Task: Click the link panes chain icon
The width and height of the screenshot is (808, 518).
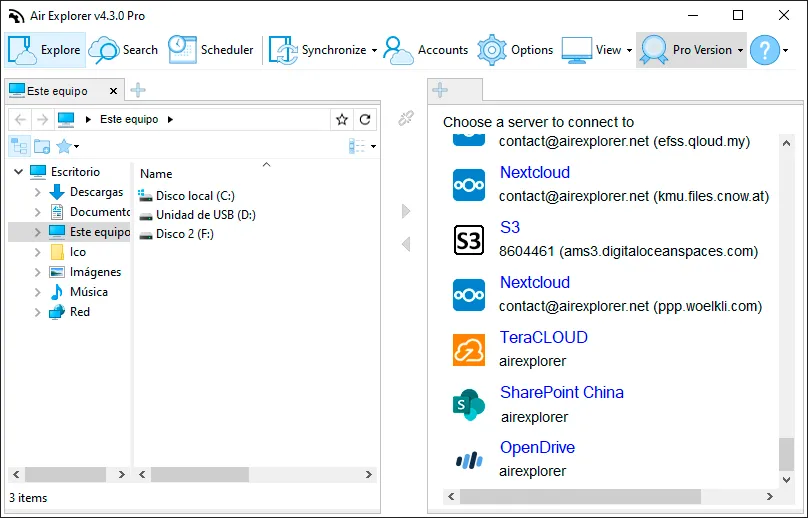Action: click(406, 119)
